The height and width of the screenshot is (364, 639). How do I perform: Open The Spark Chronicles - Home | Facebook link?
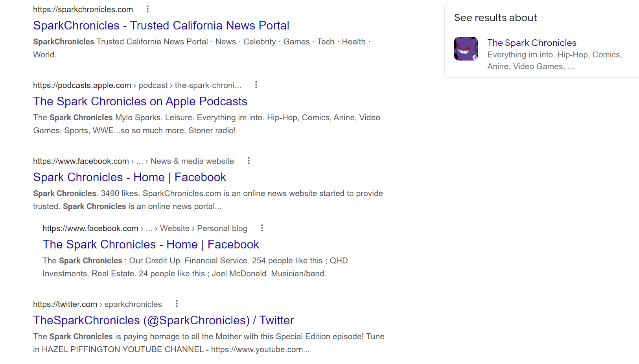pos(151,245)
